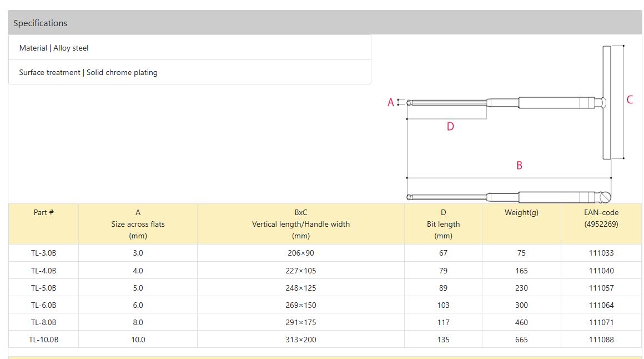Image resolution: width=644 pixels, height=359 pixels.
Task: Click EAN code 111088
Action: click(601, 340)
